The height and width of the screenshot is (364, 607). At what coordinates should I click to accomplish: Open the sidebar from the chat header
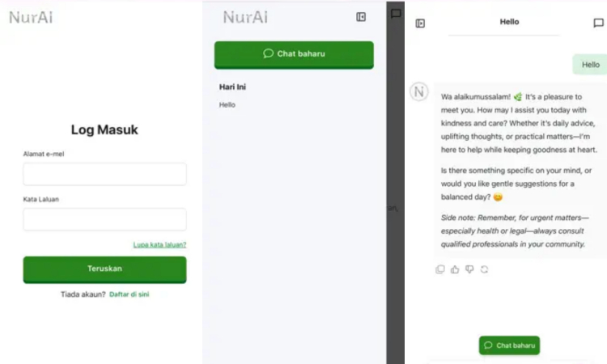coord(420,23)
